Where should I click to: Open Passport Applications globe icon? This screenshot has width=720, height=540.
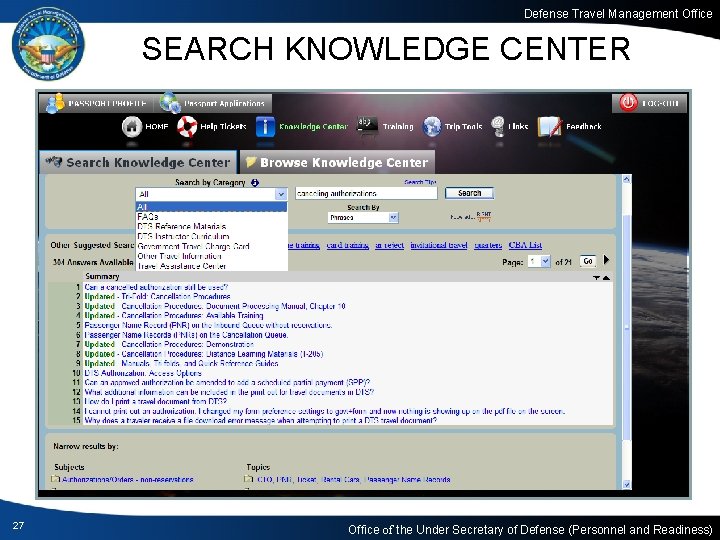point(170,102)
